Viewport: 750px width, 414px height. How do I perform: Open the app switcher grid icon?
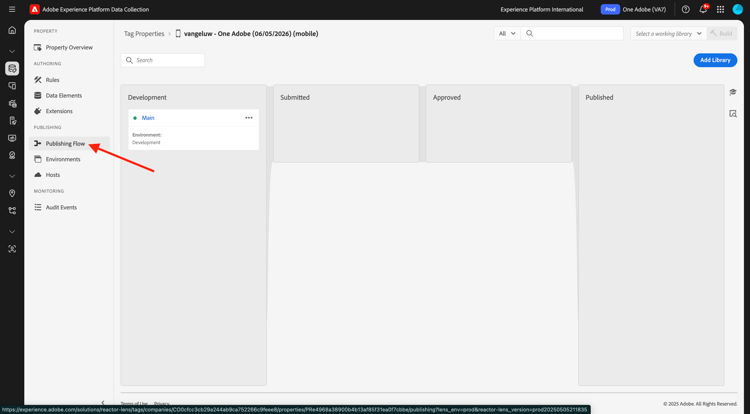pyautogui.click(x=720, y=9)
